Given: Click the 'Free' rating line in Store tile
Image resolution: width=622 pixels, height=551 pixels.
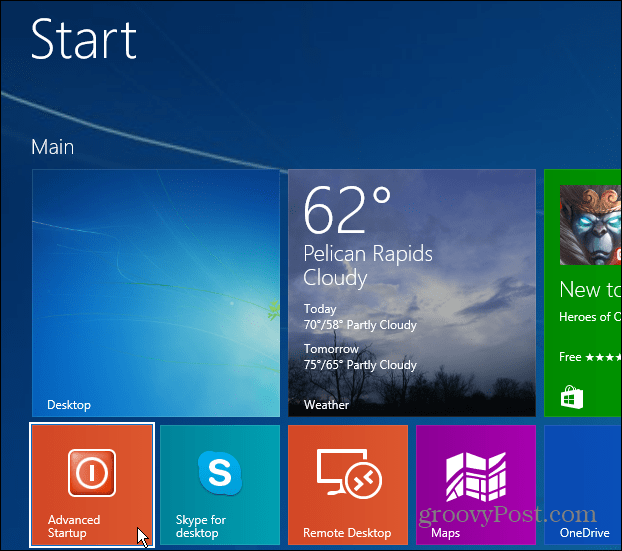Looking at the screenshot, I should click(590, 357).
